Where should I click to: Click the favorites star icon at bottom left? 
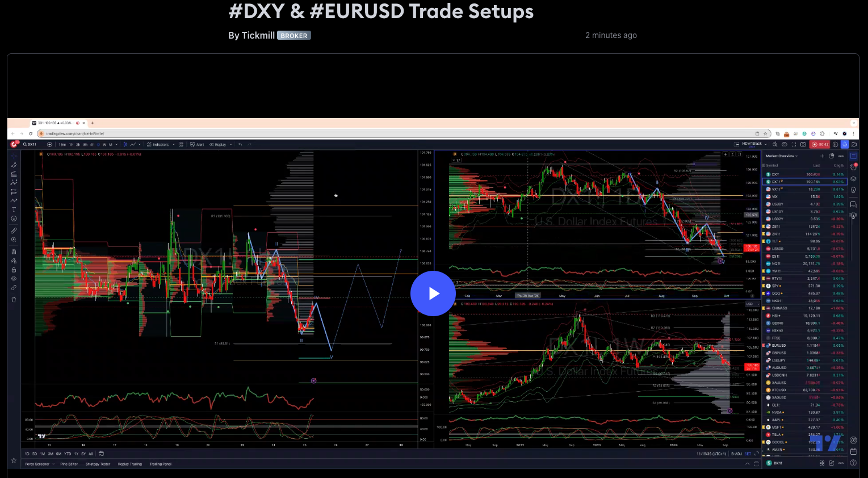[x=14, y=460]
